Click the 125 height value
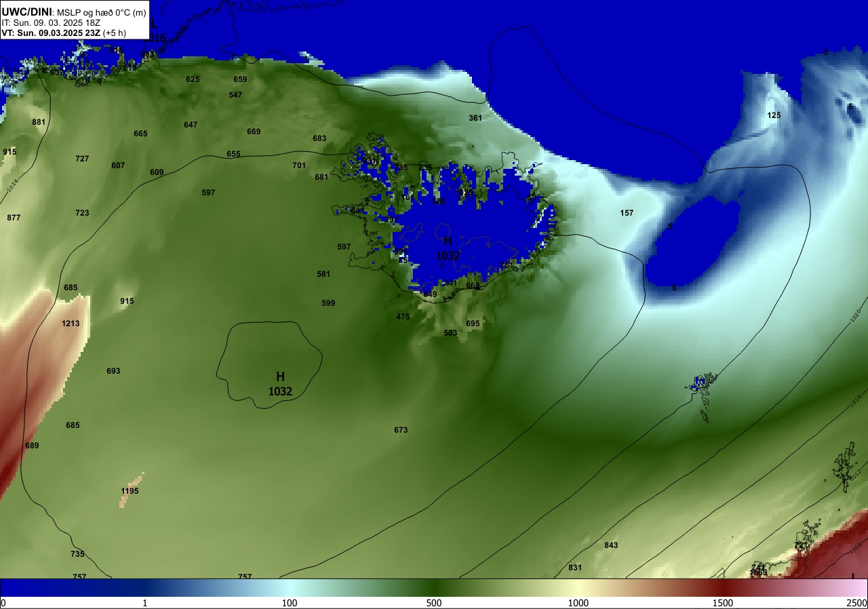Viewport: 868px width, 609px height. [x=774, y=115]
